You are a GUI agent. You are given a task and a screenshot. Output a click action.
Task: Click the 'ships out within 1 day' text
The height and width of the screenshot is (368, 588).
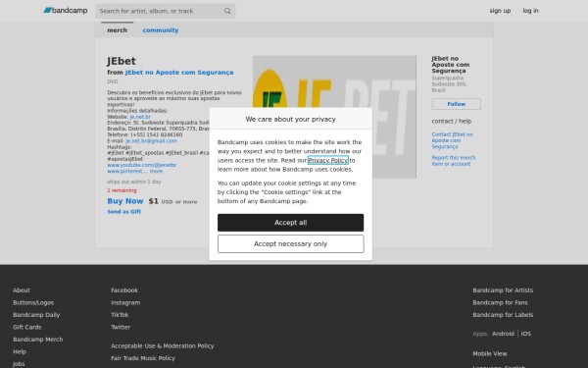tap(134, 182)
